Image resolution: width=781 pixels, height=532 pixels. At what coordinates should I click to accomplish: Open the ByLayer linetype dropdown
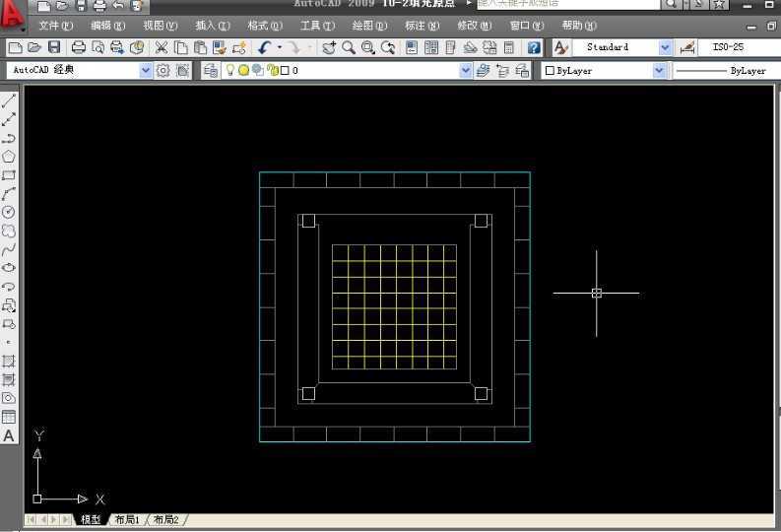tap(725, 71)
